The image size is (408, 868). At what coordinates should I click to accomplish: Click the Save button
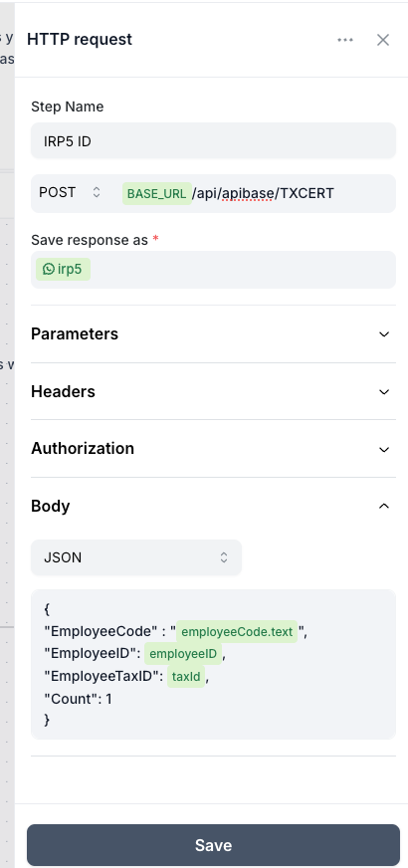pyautogui.click(x=213, y=845)
